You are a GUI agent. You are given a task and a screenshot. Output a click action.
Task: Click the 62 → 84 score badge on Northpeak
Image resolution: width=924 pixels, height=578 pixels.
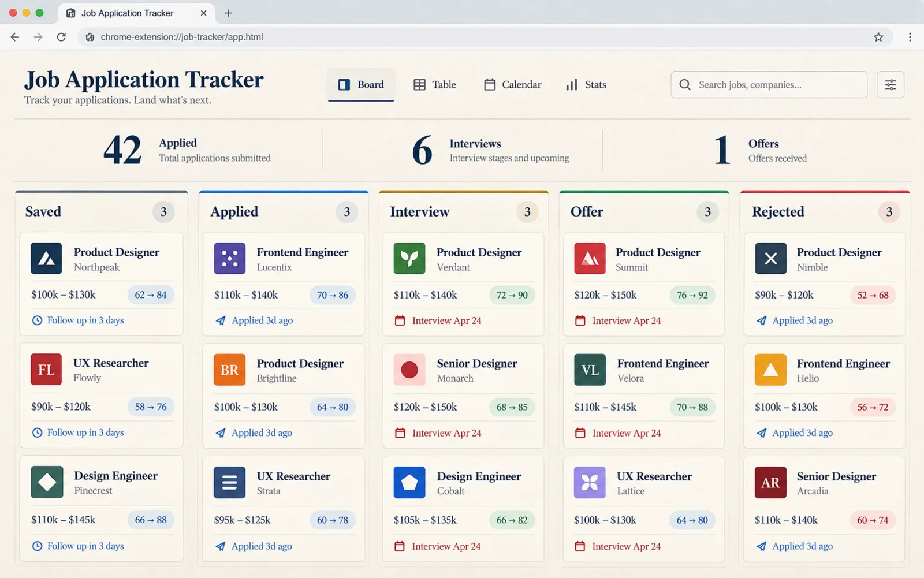(151, 295)
